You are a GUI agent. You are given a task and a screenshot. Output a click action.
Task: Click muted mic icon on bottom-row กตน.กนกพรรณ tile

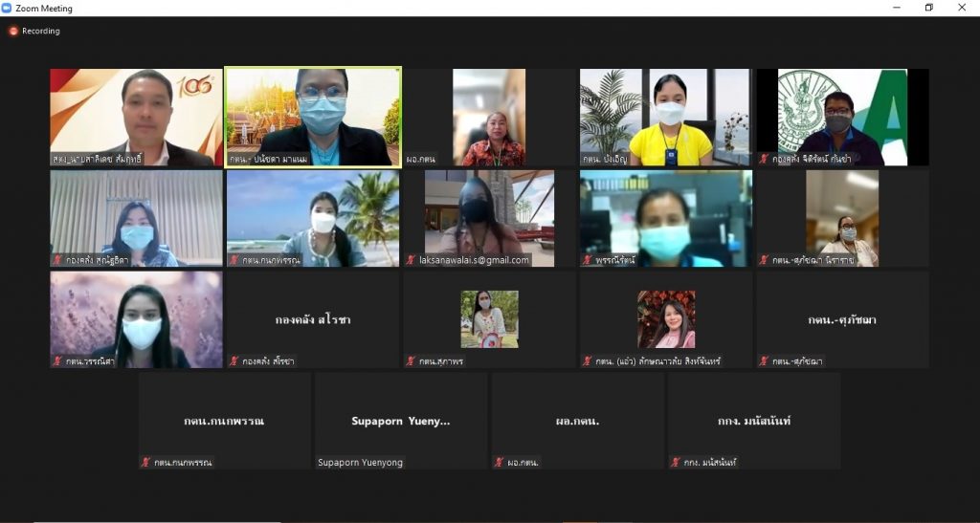click(145, 463)
